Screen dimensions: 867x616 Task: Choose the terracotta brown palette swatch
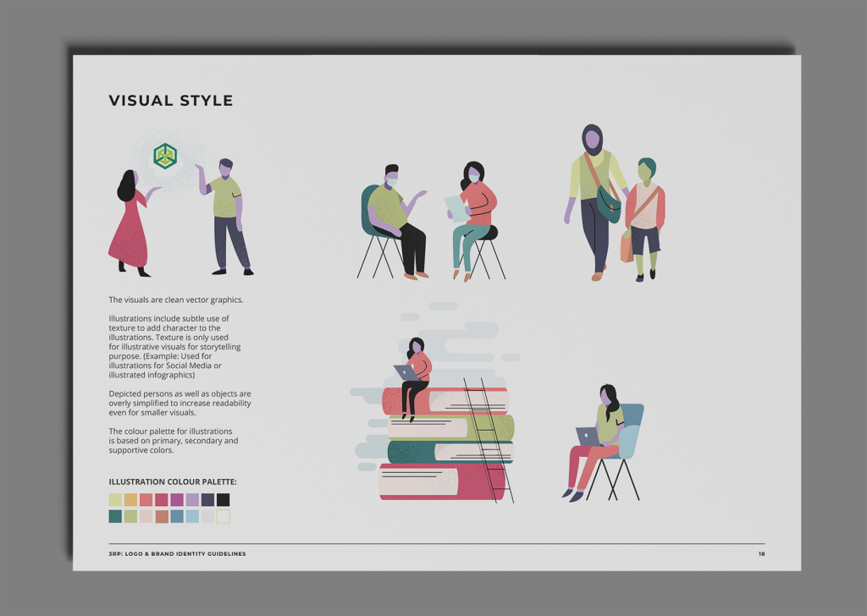(162, 516)
